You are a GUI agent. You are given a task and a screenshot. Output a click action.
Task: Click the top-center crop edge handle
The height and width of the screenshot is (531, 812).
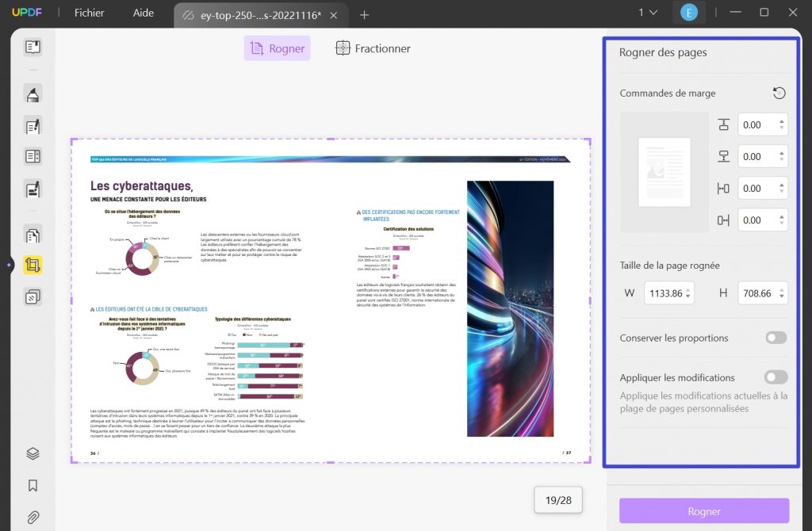tap(331, 139)
